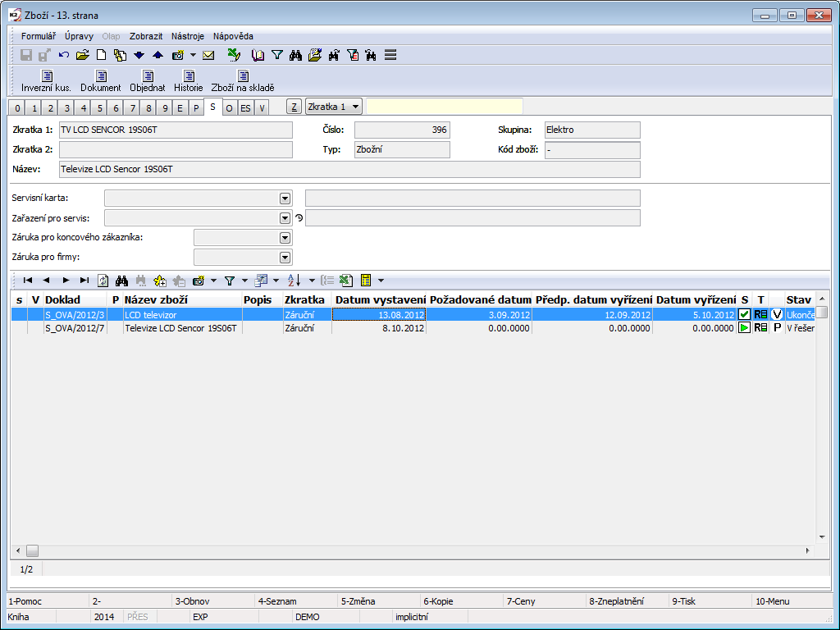Screen dimensions: 840x630
Task: Click the grid horizontal scrollbar thumb
Action: [32, 550]
